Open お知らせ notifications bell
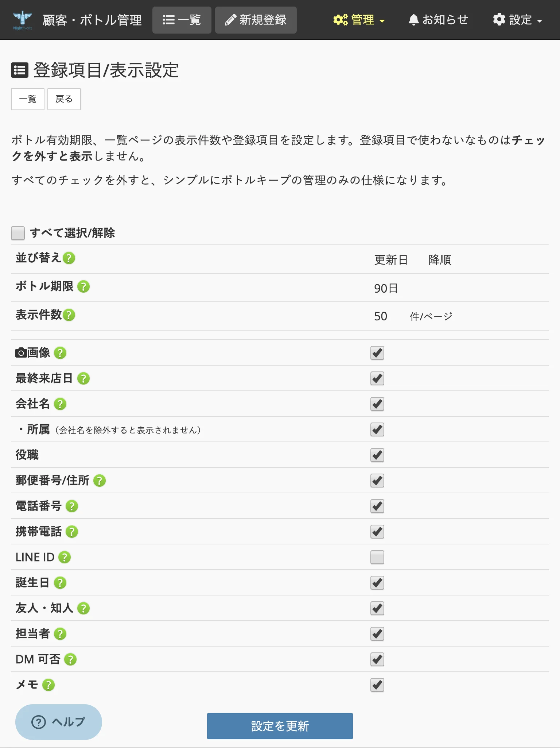The width and height of the screenshot is (560, 748). (x=439, y=20)
